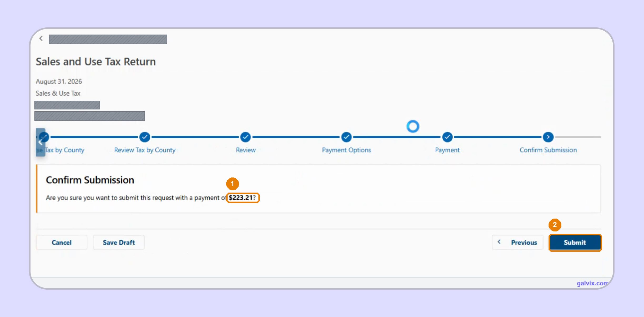Image resolution: width=644 pixels, height=317 pixels.
Task: Click the Review Tax by County checkmark step
Action: (x=145, y=137)
